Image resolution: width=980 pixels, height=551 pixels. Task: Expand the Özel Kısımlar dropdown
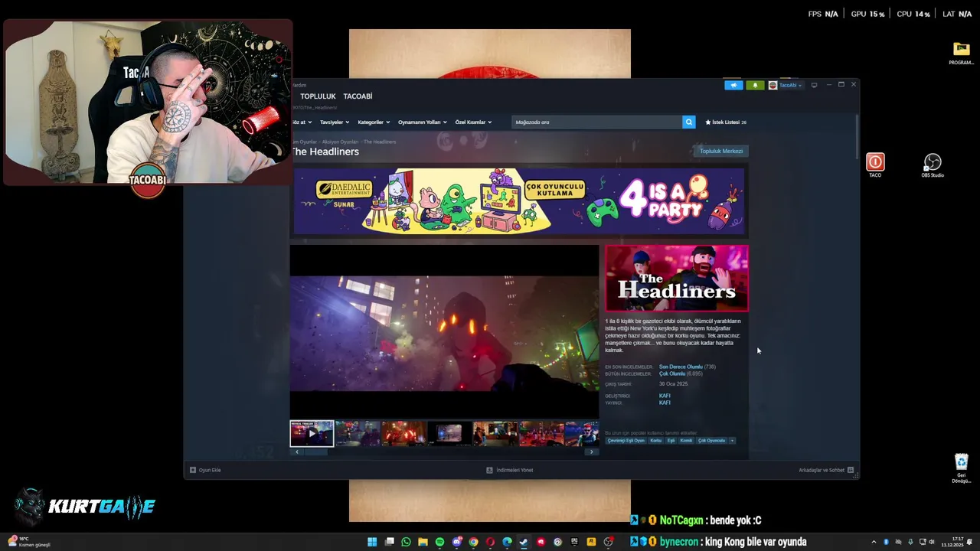tap(473, 122)
